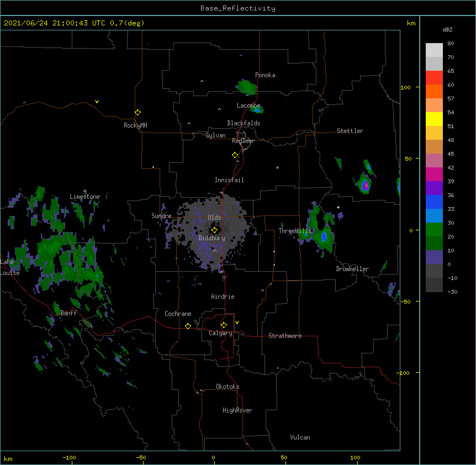Click the yellow diamond marker above RockyMH
The height and width of the screenshot is (465, 476).
[137, 113]
